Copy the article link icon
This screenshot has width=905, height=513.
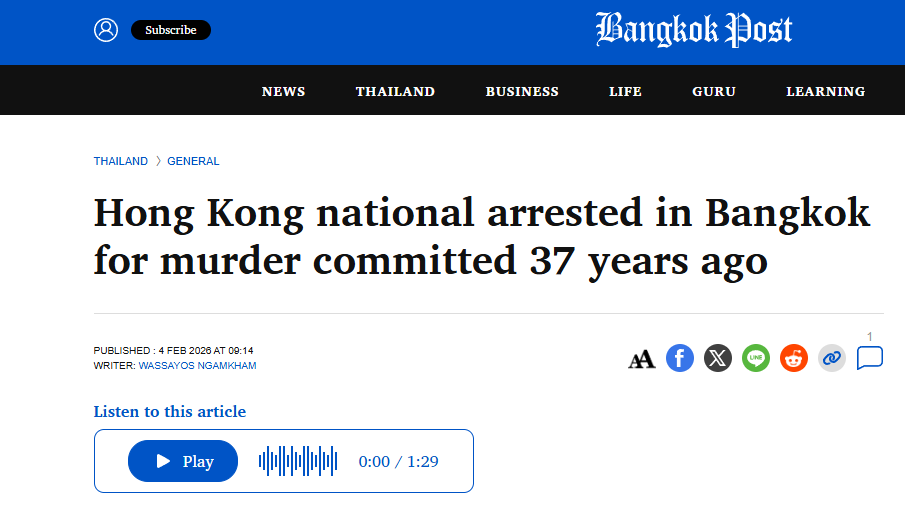832,358
